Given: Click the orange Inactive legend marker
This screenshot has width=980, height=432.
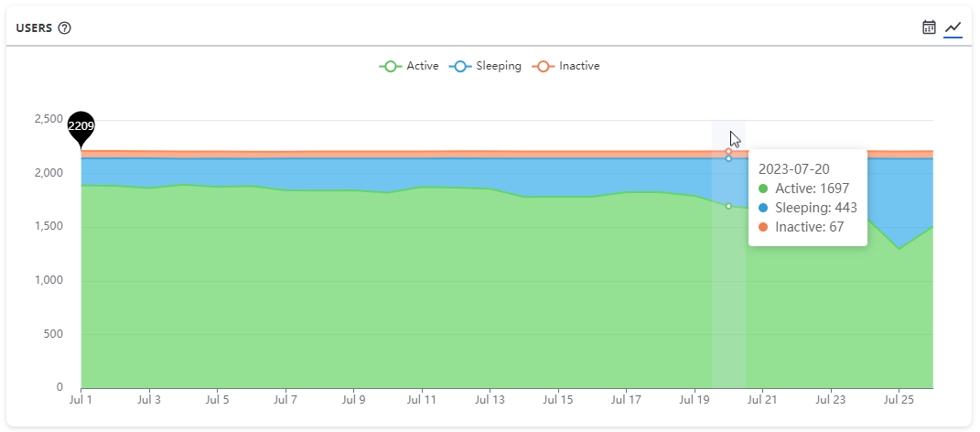Looking at the screenshot, I should [544, 66].
